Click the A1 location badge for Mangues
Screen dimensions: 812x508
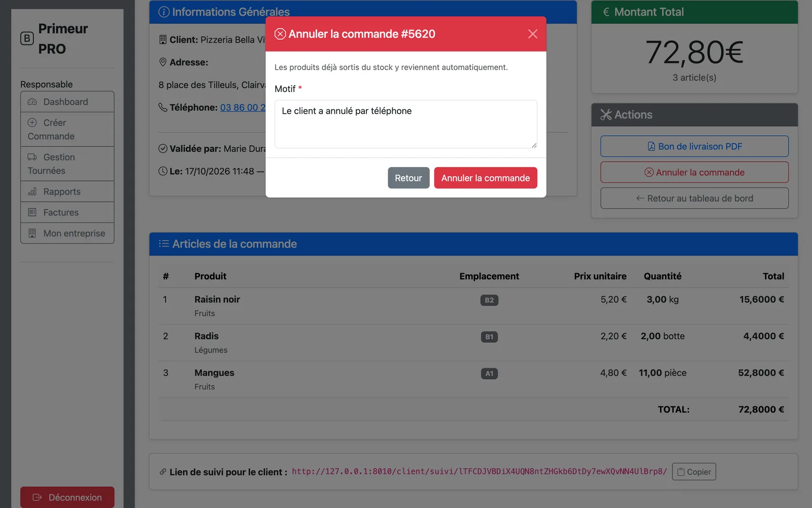(x=489, y=373)
